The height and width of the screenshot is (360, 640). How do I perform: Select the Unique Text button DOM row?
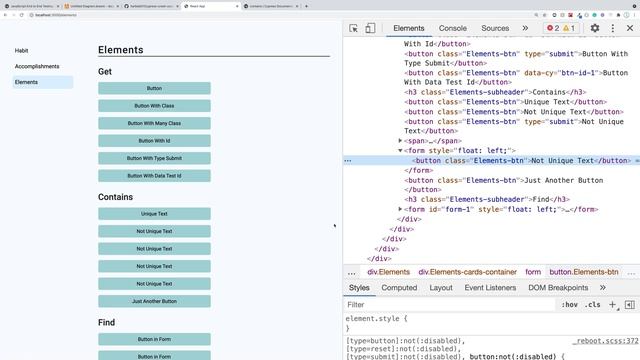pyautogui.click(x=505, y=102)
